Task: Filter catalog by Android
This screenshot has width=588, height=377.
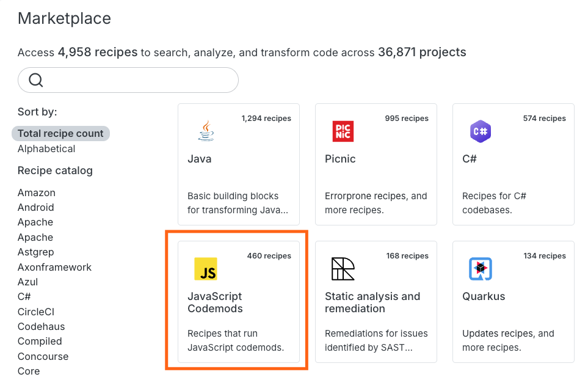Action: coord(36,207)
